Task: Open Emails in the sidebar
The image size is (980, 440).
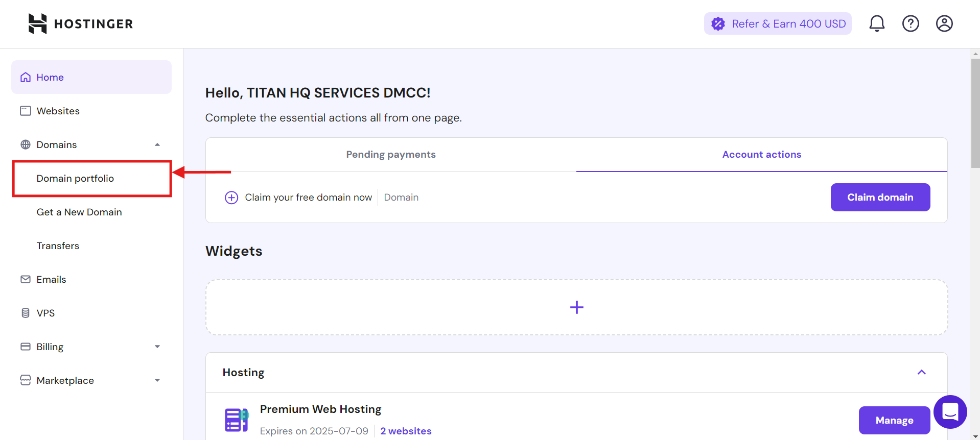Action: (x=91, y=279)
